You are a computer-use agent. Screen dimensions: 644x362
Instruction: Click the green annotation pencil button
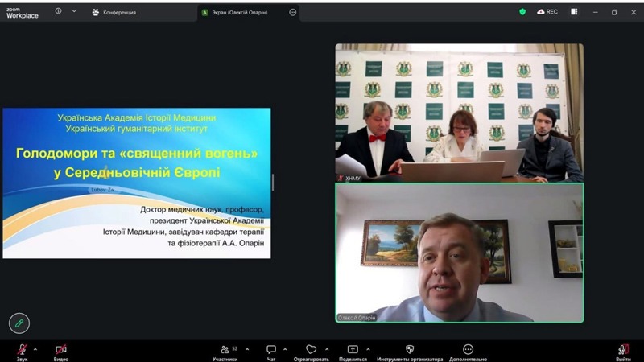(19, 323)
